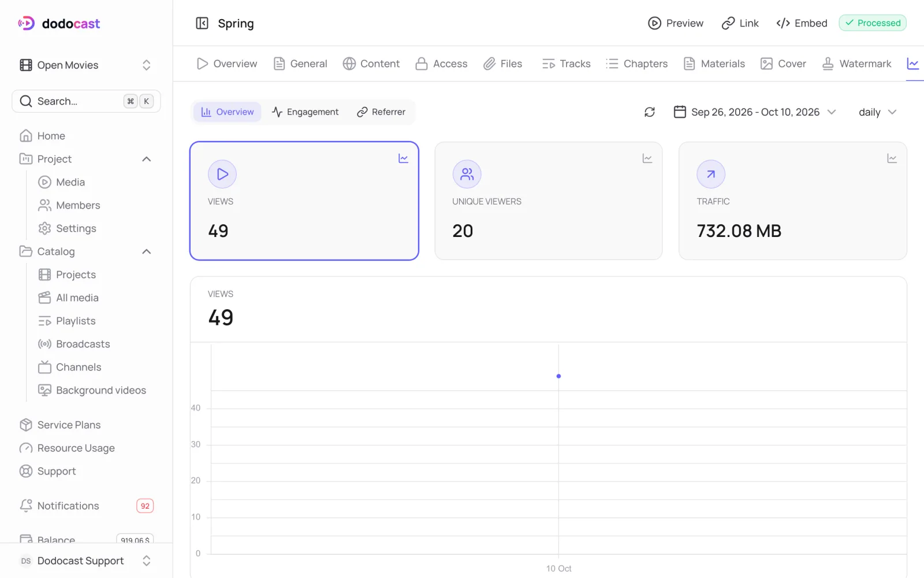
Task: Select the Unique Viewers value 20
Action: tap(463, 231)
